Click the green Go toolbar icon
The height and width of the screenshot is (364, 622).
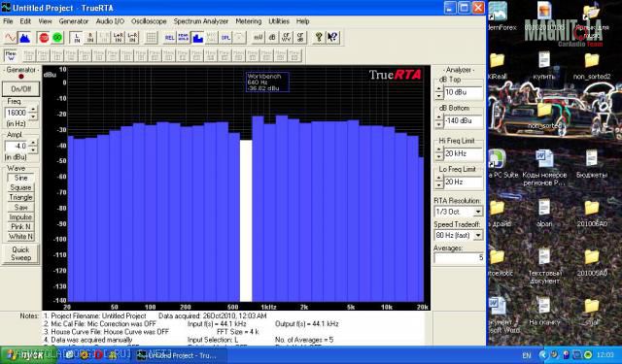[x=58, y=38]
